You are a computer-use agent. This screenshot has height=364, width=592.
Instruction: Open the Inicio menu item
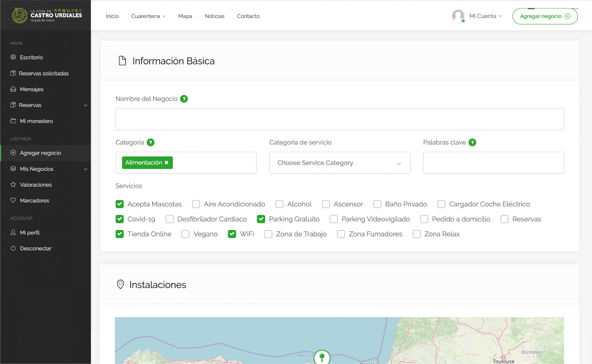click(112, 16)
